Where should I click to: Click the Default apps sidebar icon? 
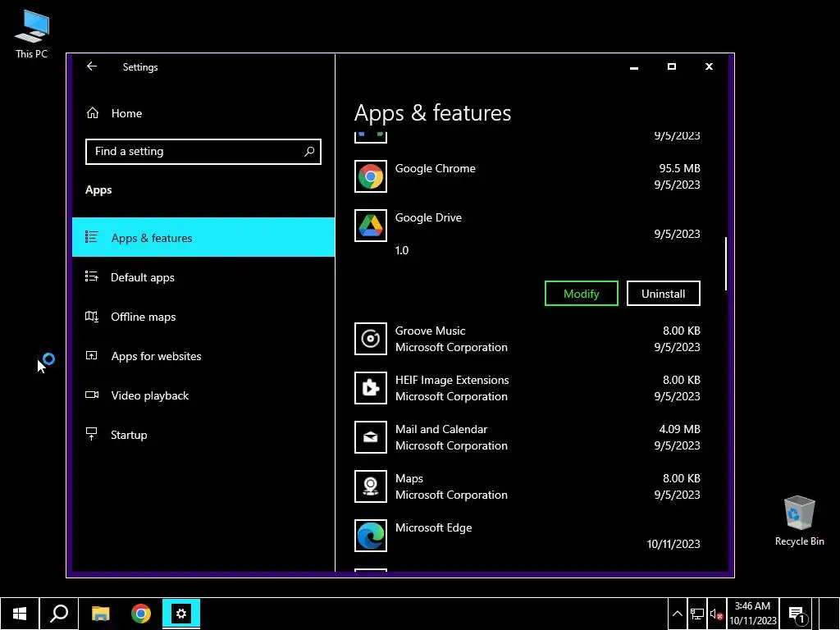click(92, 276)
